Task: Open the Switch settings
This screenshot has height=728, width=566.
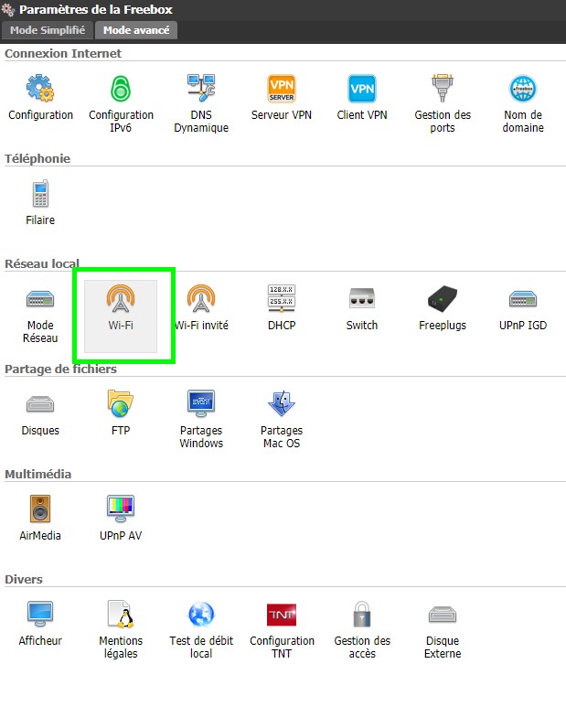Action: pyautogui.click(x=362, y=308)
